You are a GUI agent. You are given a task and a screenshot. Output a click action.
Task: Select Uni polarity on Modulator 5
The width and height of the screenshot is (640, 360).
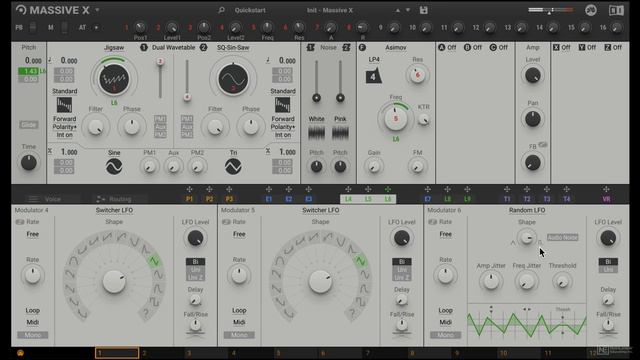click(402, 270)
